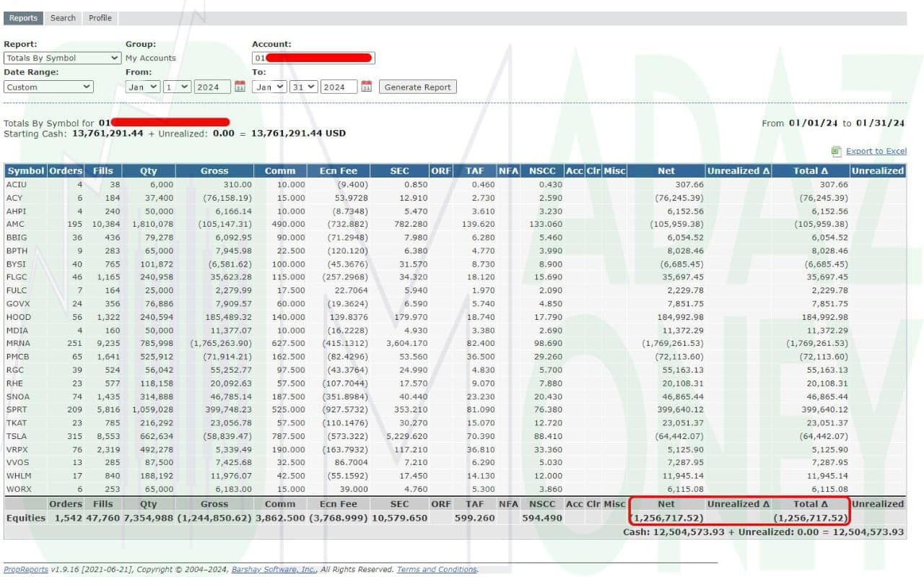Image resolution: width=924 pixels, height=577 pixels.
Task: Switch to the Profile tab
Action: coord(100,17)
